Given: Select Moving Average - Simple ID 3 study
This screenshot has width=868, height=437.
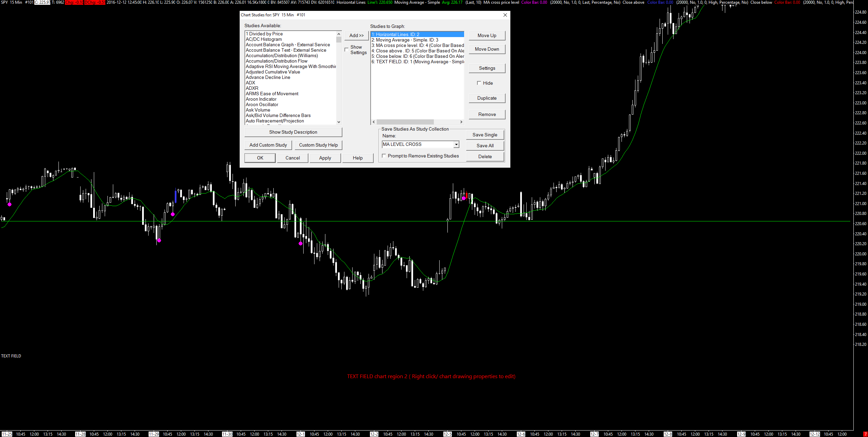Looking at the screenshot, I should pyautogui.click(x=407, y=40).
